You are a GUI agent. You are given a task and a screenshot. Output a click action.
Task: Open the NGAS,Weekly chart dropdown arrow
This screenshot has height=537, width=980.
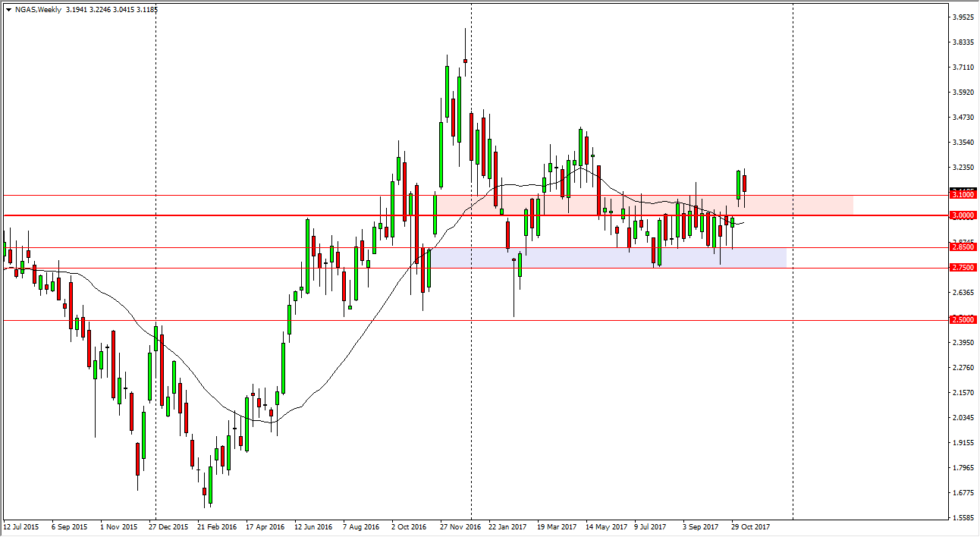pyautogui.click(x=8, y=8)
